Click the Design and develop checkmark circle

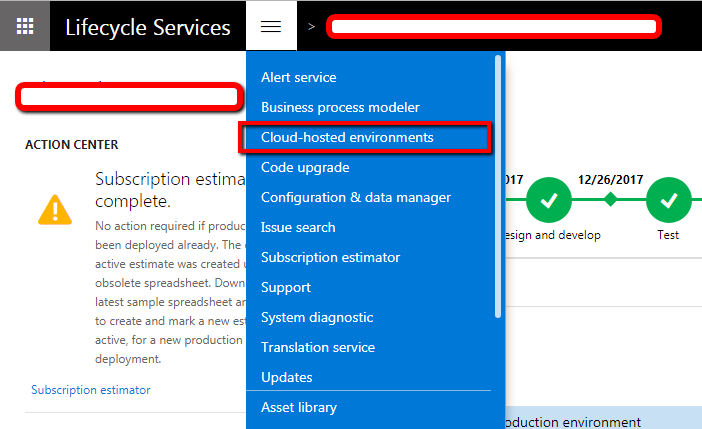point(548,200)
